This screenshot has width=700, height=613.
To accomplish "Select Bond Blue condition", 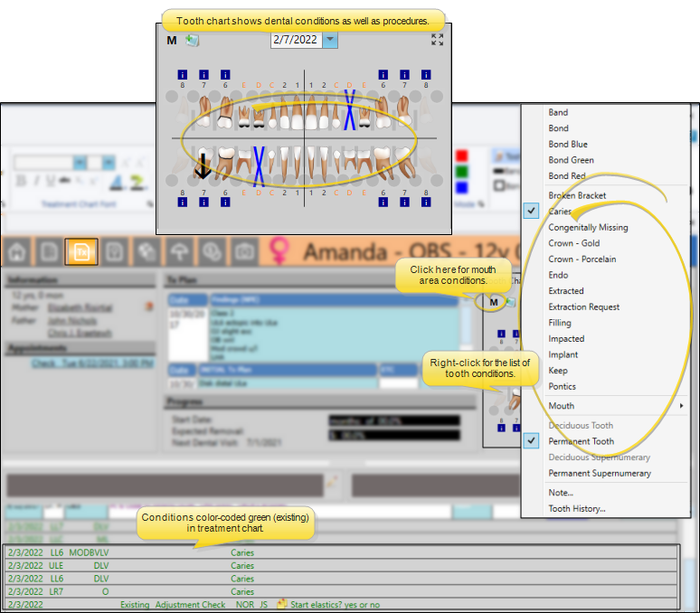I will (568, 144).
